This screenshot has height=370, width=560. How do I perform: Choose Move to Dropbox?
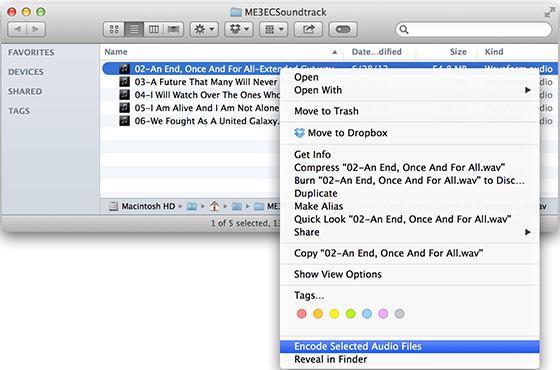click(x=410, y=133)
